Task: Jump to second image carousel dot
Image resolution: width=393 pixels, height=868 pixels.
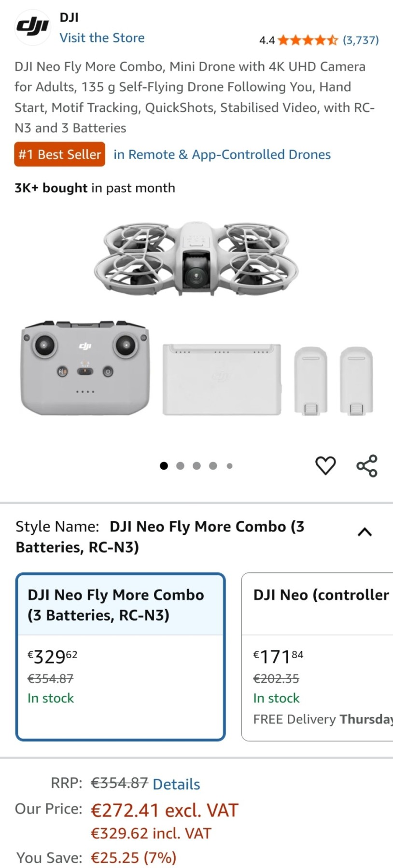Action: (180, 466)
